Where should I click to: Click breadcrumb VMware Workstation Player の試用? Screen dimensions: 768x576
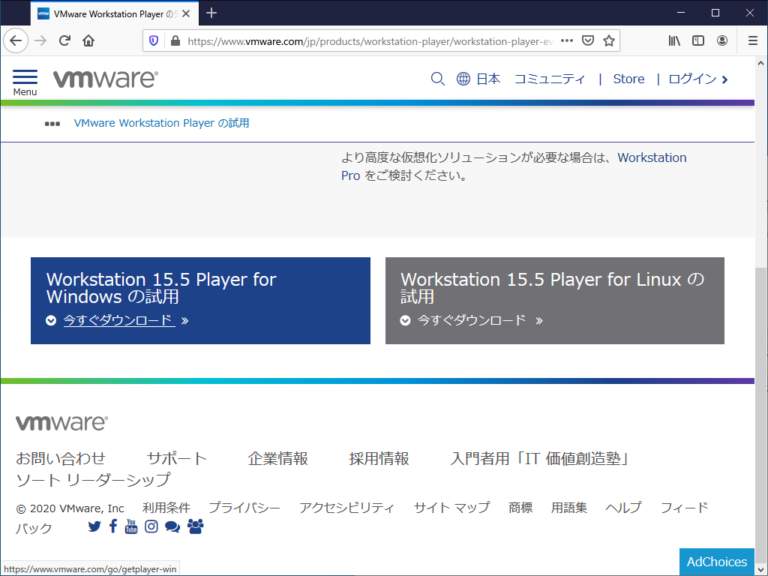(x=162, y=123)
